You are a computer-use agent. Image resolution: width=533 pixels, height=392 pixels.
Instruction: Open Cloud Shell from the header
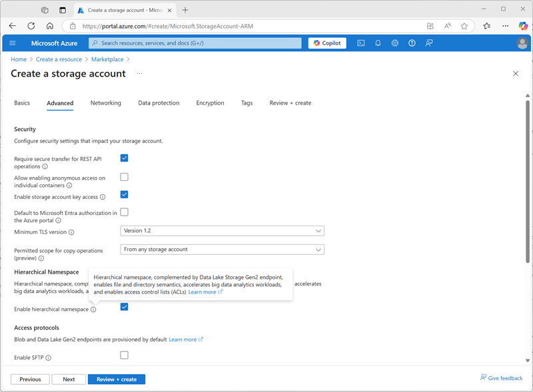pyautogui.click(x=361, y=43)
